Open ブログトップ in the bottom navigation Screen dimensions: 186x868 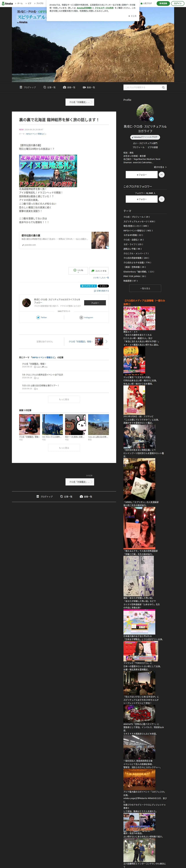point(45,496)
